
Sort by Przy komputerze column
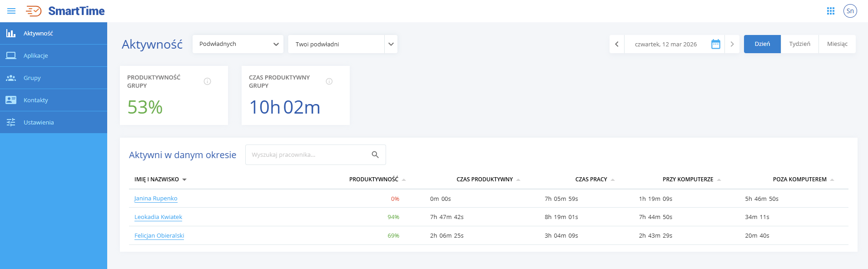pyautogui.click(x=691, y=179)
